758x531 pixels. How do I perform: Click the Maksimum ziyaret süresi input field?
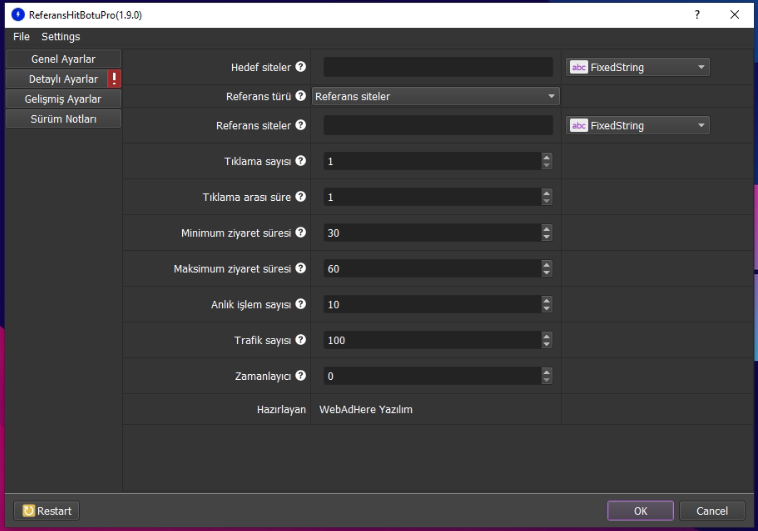pyautogui.click(x=431, y=269)
